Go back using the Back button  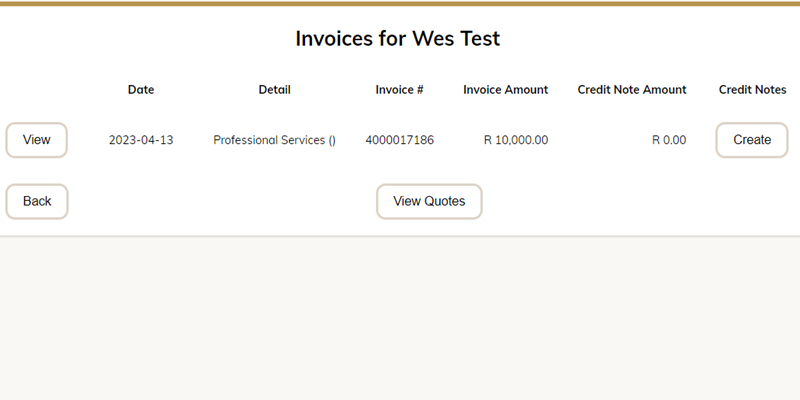tap(37, 202)
